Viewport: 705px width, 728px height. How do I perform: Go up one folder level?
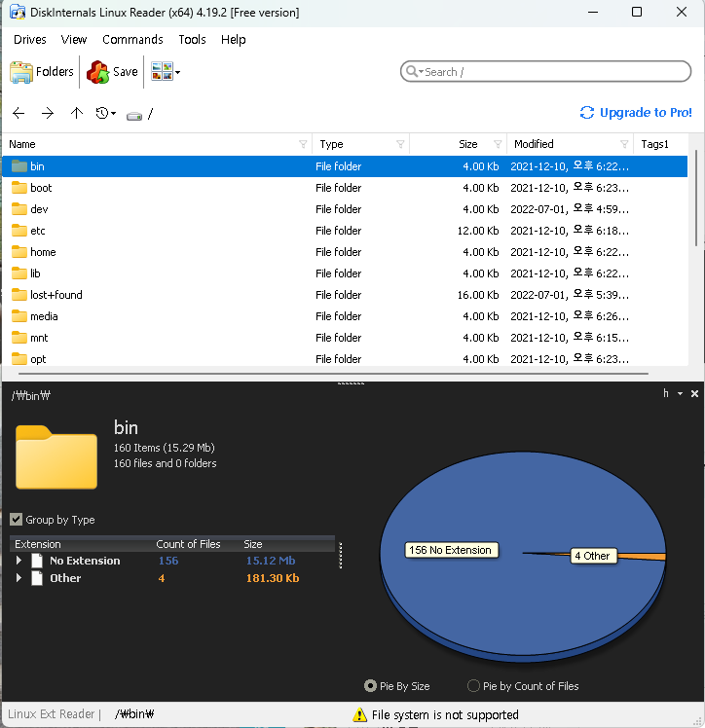[x=77, y=113]
